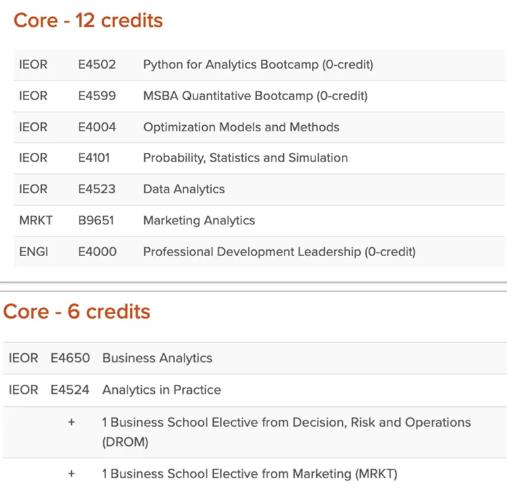Click the ENGI department label

(x=34, y=252)
